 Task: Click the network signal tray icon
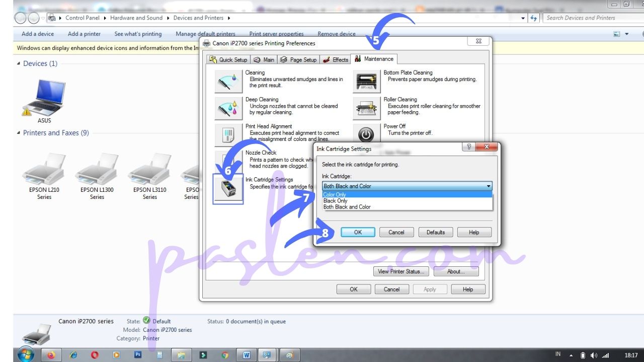point(605,355)
